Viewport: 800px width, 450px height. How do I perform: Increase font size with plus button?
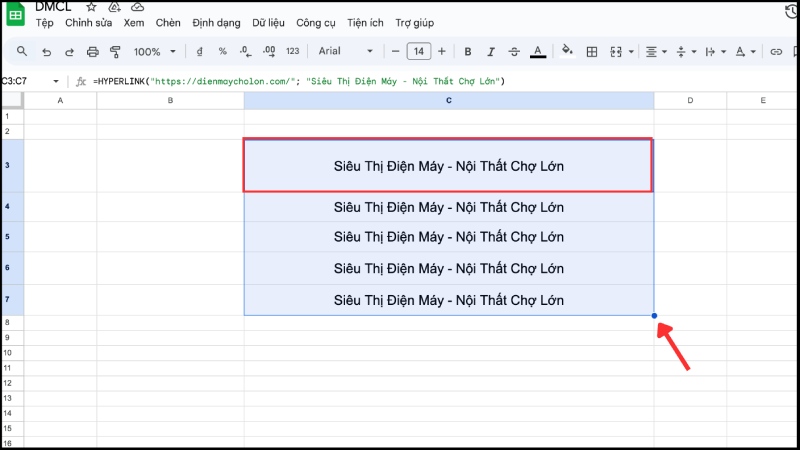(x=442, y=51)
